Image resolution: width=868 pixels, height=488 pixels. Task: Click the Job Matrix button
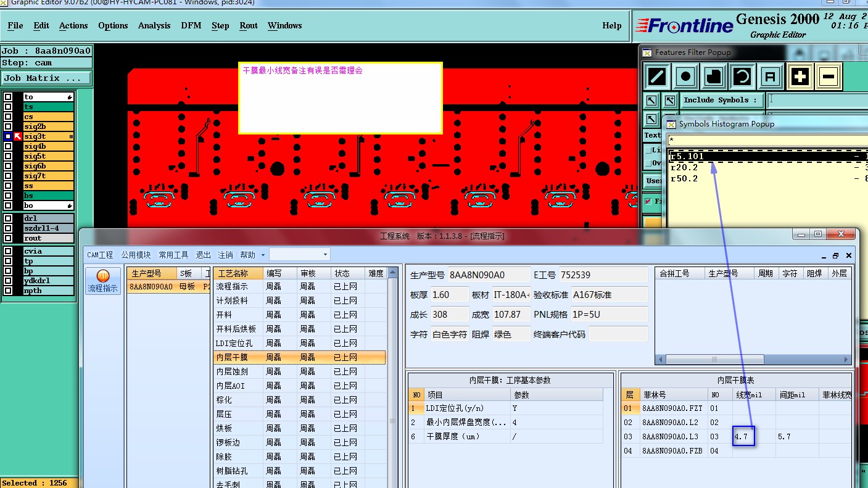(46, 78)
